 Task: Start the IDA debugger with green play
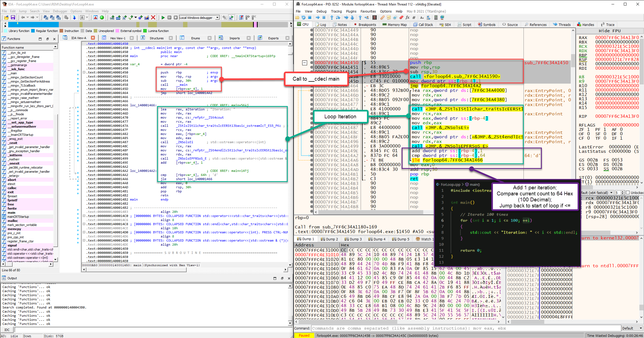[163, 17]
